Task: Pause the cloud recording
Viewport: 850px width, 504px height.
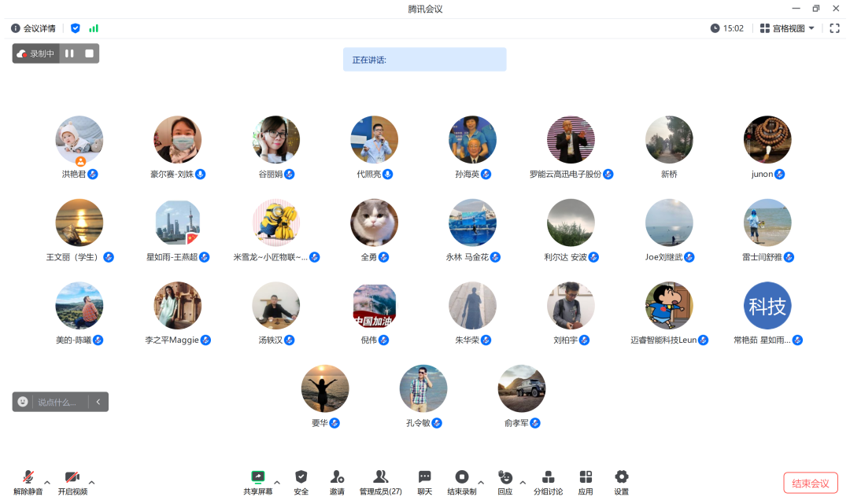Action: tap(69, 53)
